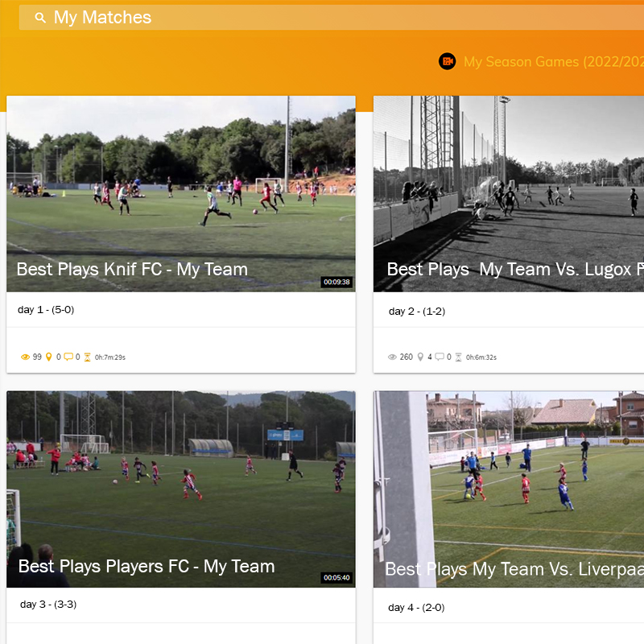Open Best Plays My Team Vs. Liverpaa thumbnail
Image resolution: width=644 pixels, height=644 pixels.
click(x=509, y=489)
